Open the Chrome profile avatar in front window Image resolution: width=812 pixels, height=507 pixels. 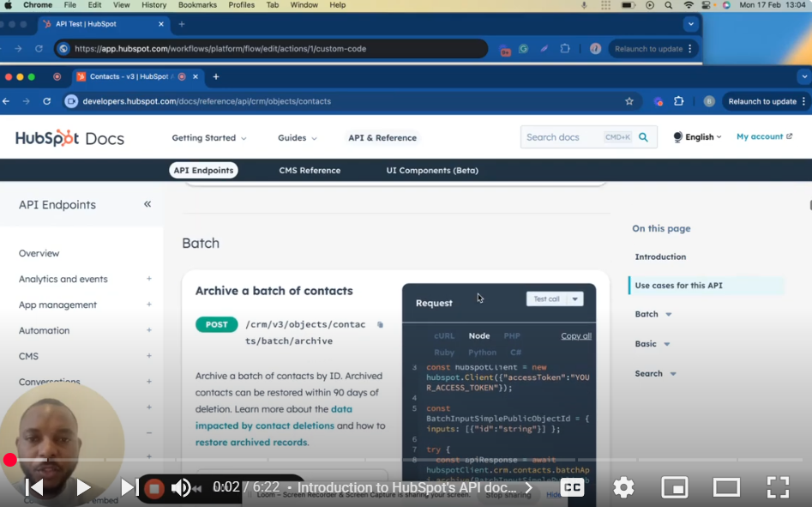(x=709, y=101)
